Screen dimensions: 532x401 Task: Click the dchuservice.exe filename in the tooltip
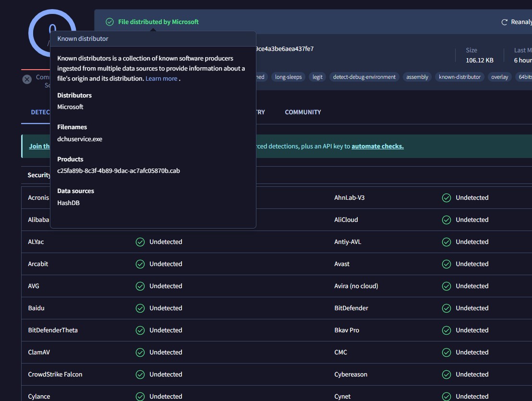coord(80,139)
